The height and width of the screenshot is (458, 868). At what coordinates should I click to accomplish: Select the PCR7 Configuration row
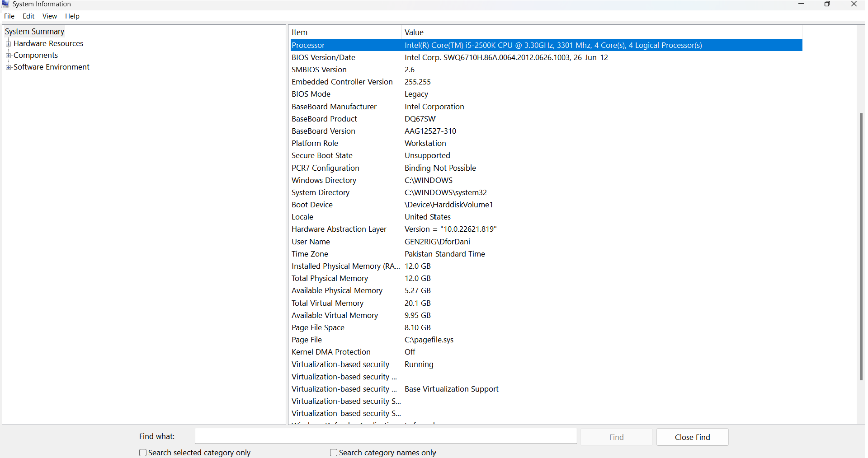pos(546,168)
